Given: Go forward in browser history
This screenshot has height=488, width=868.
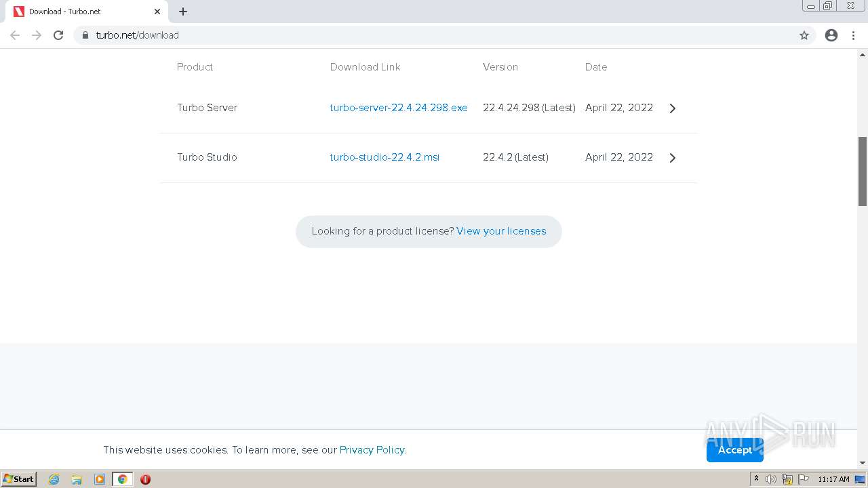Looking at the screenshot, I should point(37,35).
